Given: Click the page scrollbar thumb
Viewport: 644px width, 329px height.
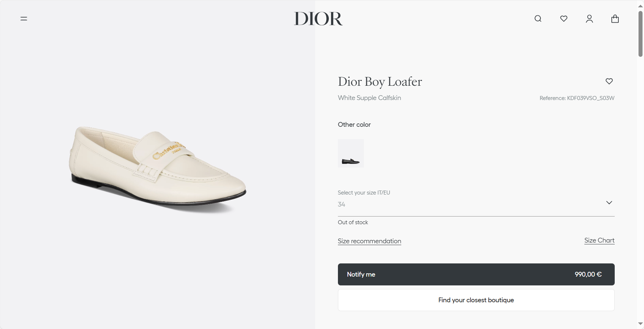Looking at the screenshot, I should coord(640,34).
